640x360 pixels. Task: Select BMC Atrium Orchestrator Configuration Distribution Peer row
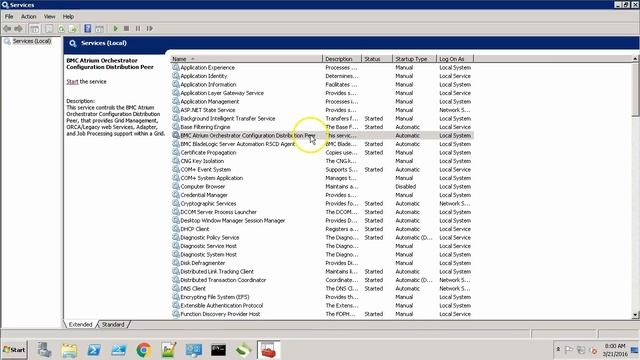[x=322, y=136]
